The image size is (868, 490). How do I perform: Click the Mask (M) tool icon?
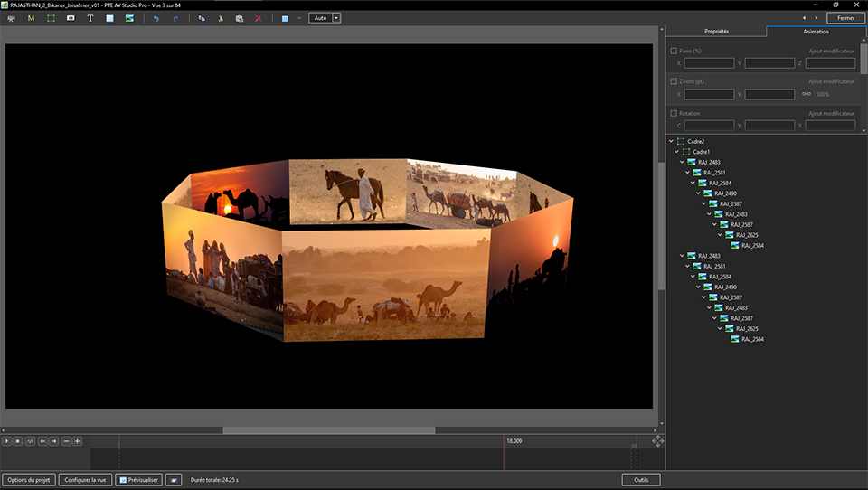pos(31,18)
